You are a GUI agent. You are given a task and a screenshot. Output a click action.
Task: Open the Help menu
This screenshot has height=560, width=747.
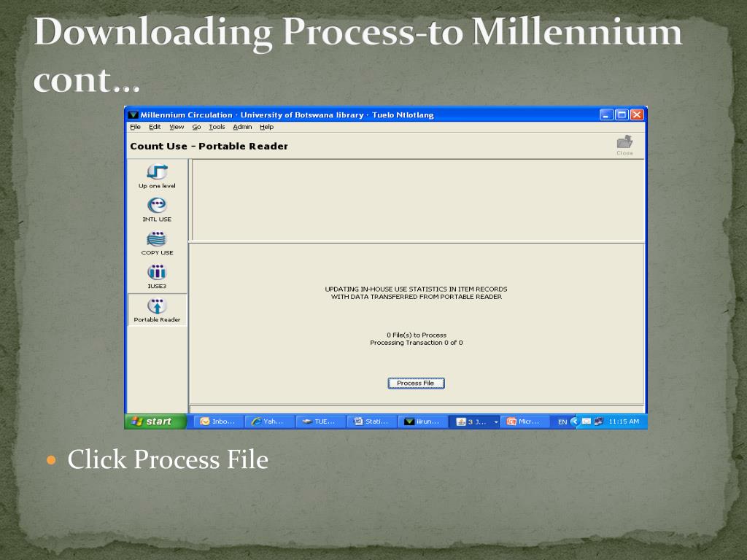coord(267,127)
